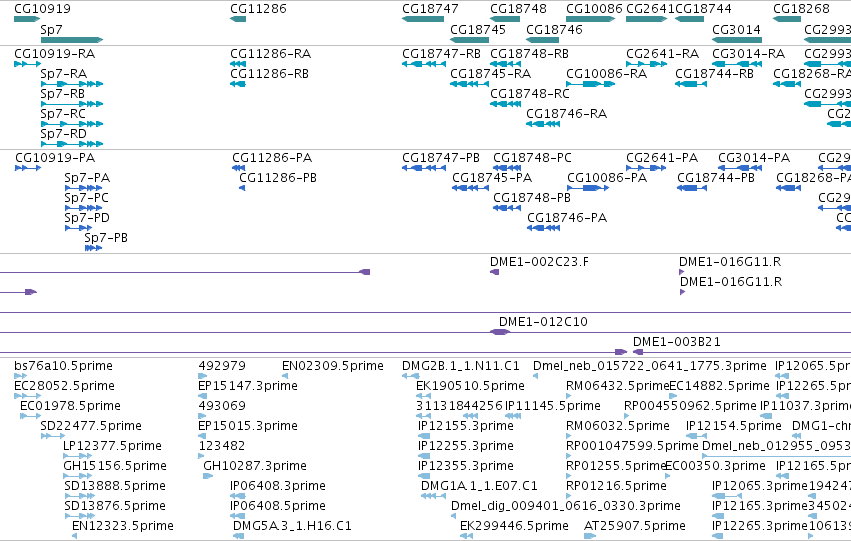Open the EC01978.5prime EST label
Screen dimensions: 851x541
coord(71,406)
